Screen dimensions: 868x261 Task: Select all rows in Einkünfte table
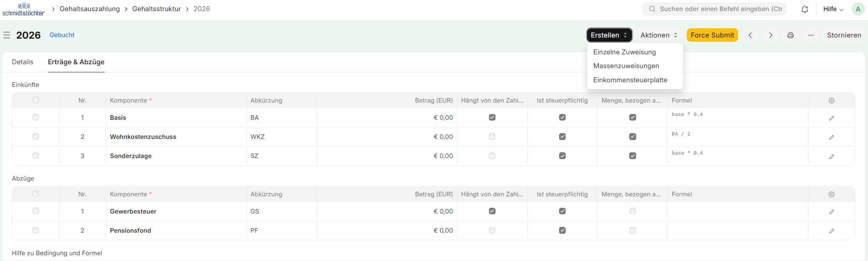36,100
